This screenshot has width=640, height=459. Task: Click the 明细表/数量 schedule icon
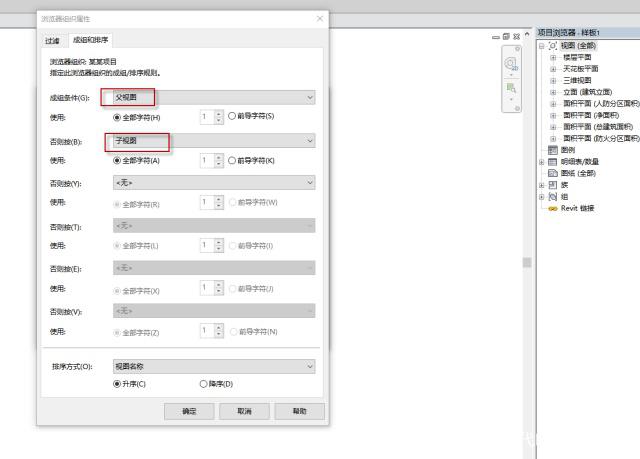tap(553, 161)
